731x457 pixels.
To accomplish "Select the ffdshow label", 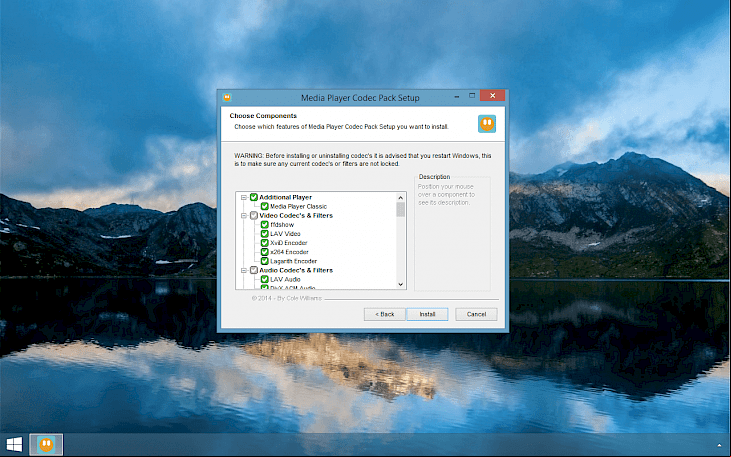I will (x=282, y=224).
